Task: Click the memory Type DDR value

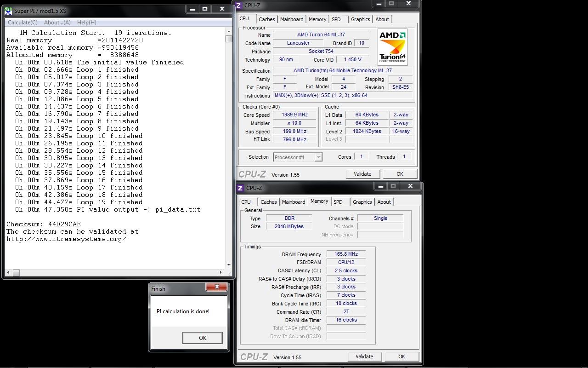Action: (289, 218)
